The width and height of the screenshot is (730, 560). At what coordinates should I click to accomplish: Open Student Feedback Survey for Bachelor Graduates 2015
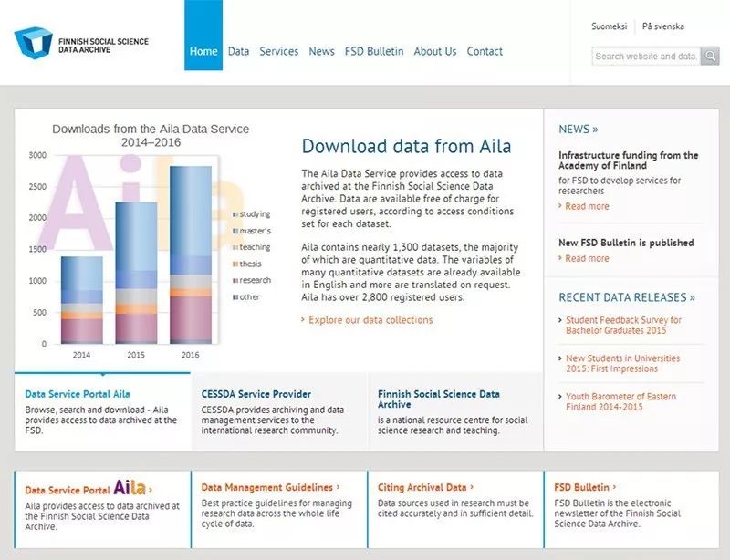623,326
